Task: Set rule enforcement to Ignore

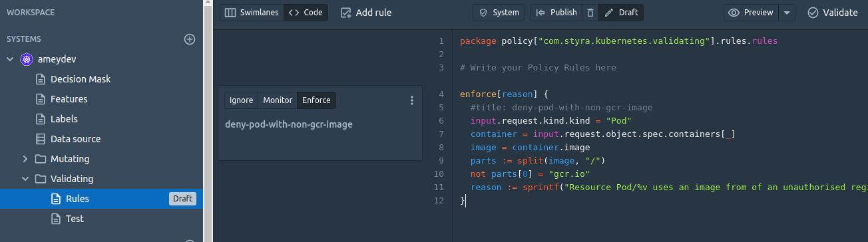Action: point(242,100)
